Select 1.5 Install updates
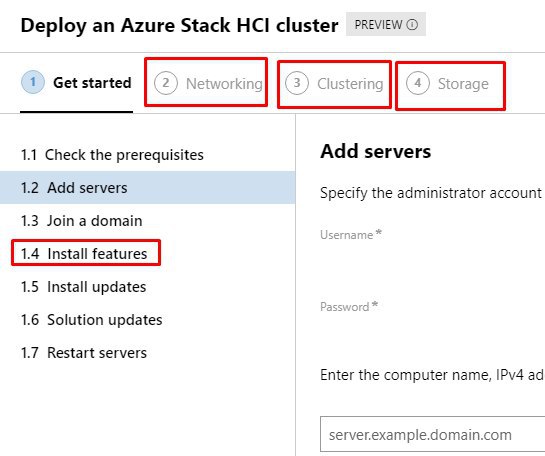The image size is (545, 456). point(83,287)
